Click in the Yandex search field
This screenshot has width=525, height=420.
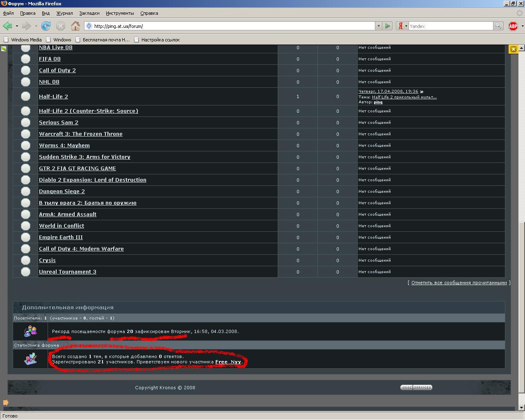[450, 26]
